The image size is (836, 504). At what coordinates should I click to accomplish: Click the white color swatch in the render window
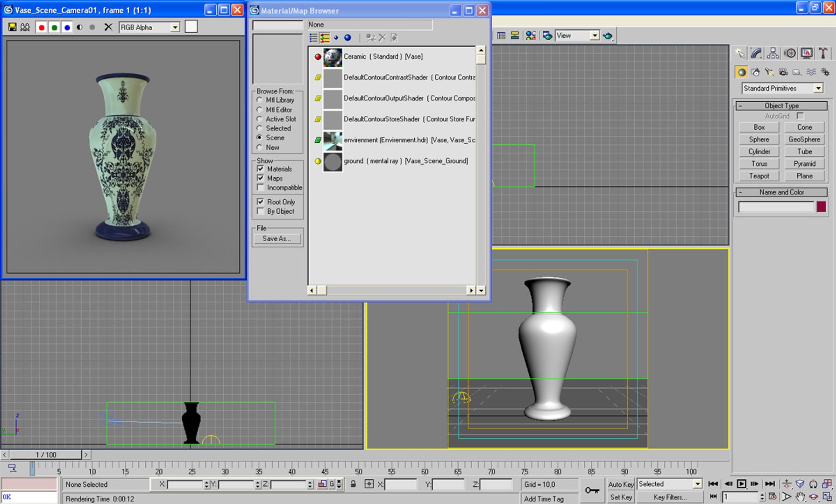pos(191,27)
